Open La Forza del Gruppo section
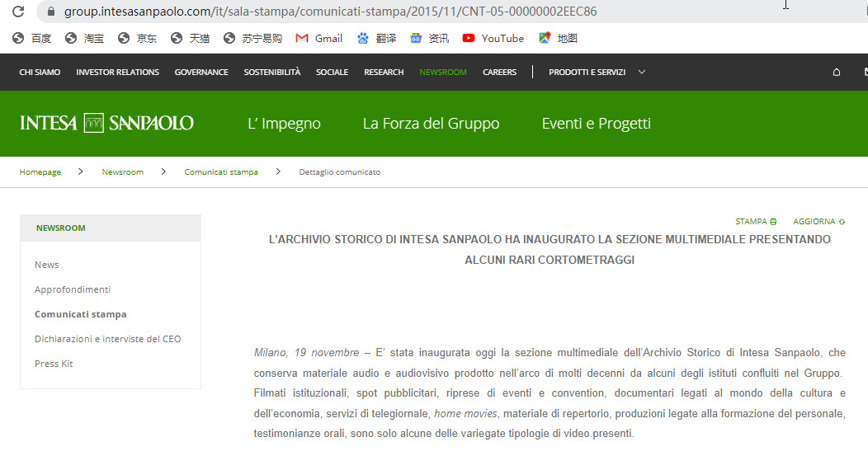The height and width of the screenshot is (456, 868). (x=432, y=124)
